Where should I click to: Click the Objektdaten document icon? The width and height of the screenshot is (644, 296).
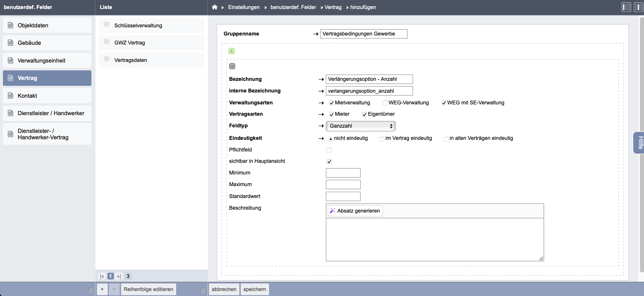[x=10, y=25]
